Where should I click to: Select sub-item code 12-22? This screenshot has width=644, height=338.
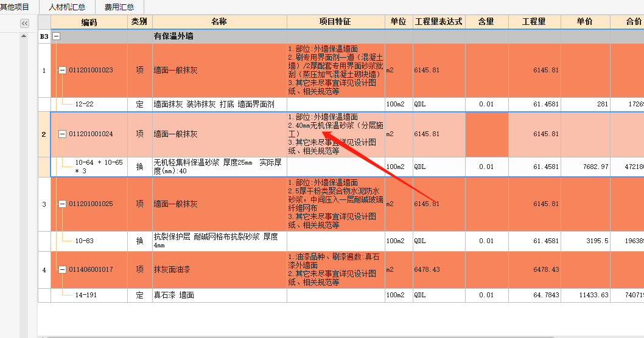click(84, 104)
